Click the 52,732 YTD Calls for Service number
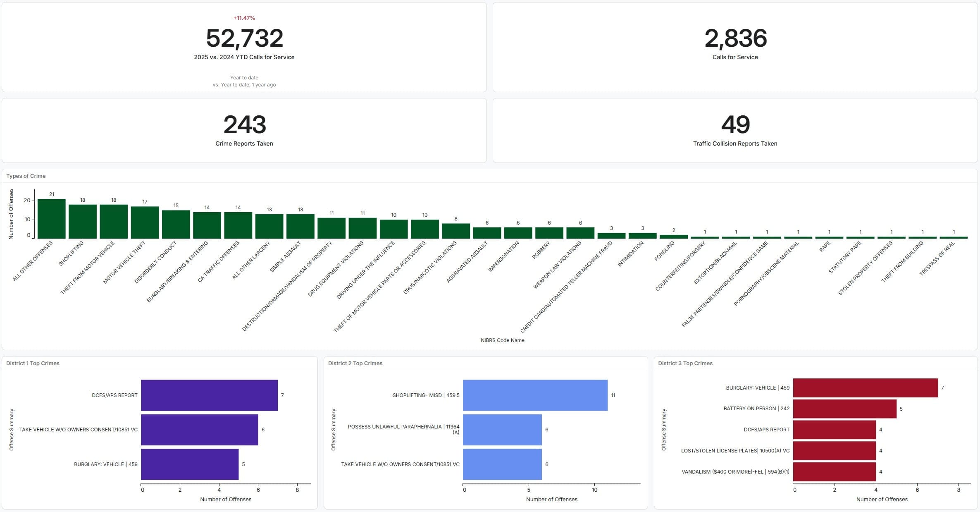The width and height of the screenshot is (980, 512). pos(244,38)
